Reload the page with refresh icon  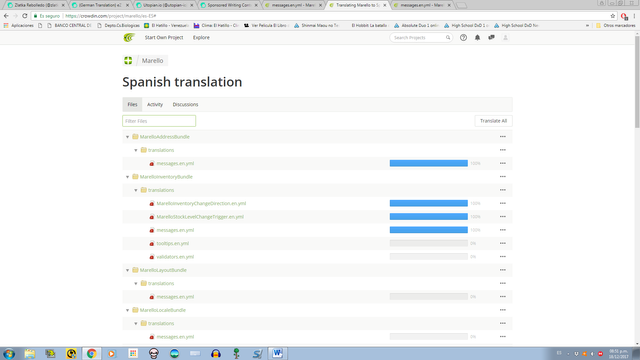24,16
